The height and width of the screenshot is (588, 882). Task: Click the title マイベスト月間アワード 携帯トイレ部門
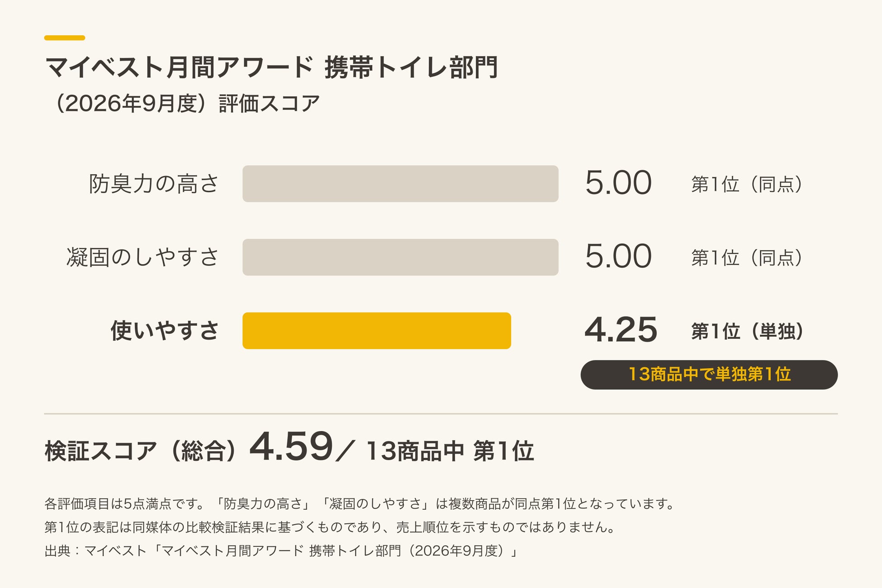pos(271,67)
